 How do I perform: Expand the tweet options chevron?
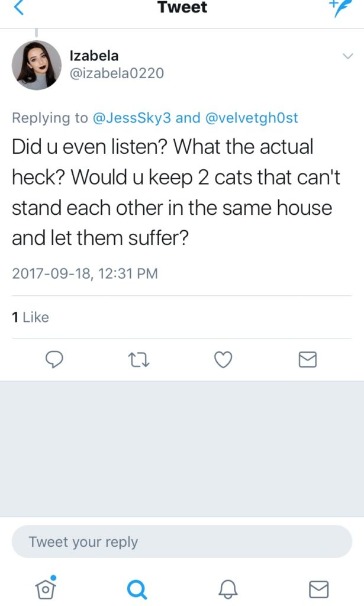tap(347, 56)
